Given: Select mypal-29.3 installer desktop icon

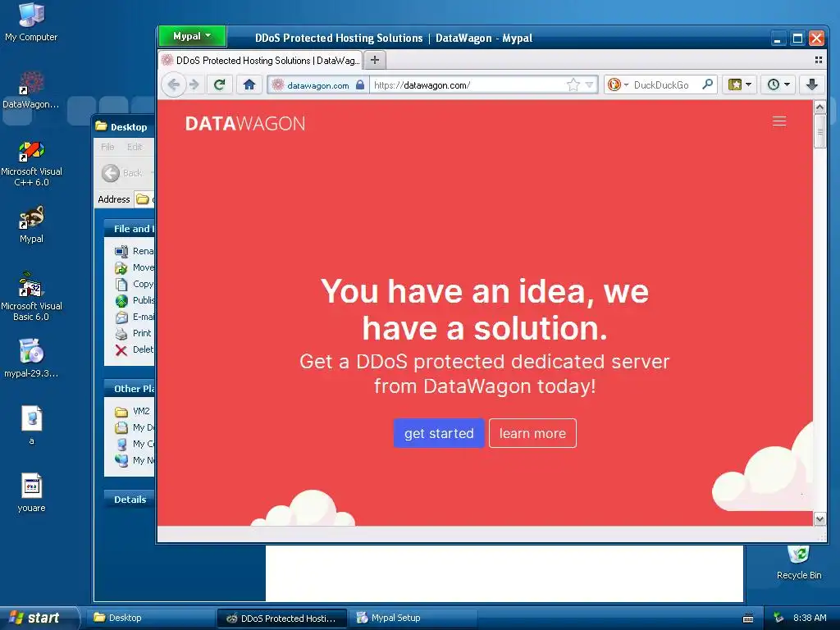Looking at the screenshot, I should pyautogui.click(x=31, y=358).
